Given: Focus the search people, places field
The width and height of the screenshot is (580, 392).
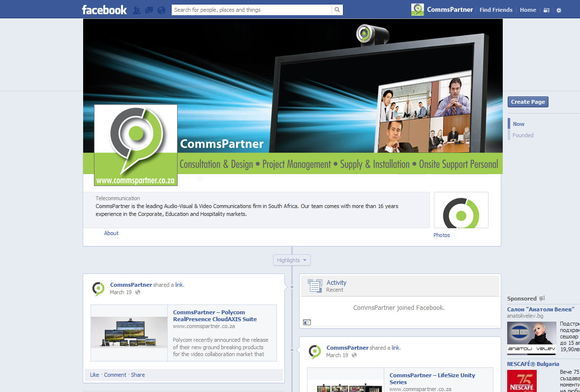Looking at the screenshot, I should tap(252, 10).
